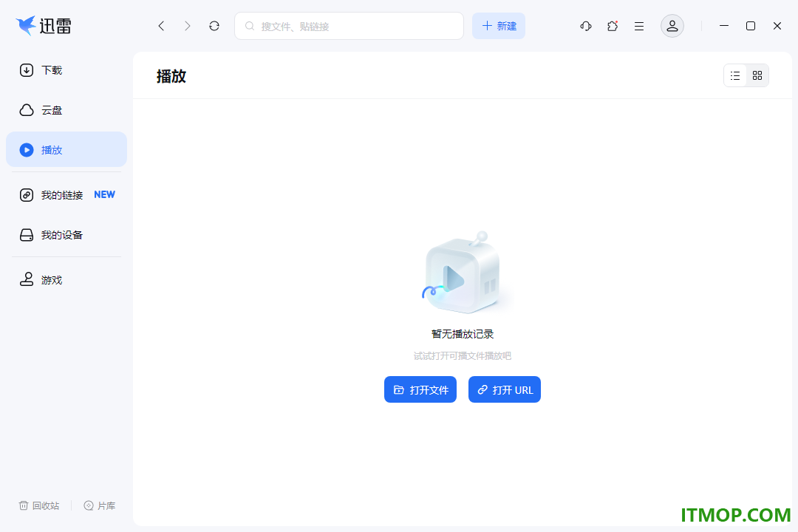Go forward with the right arrow

[x=188, y=26]
